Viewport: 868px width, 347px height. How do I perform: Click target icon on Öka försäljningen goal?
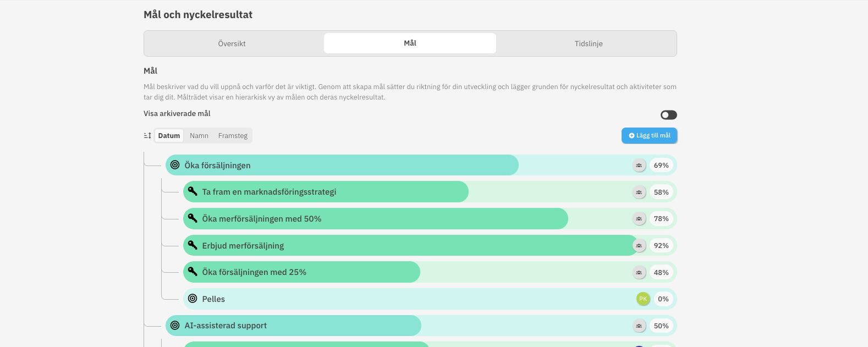175,165
